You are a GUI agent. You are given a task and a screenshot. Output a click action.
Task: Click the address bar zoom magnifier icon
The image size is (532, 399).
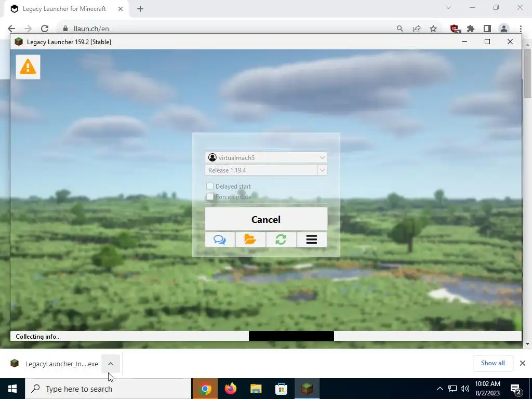pos(400,29)
